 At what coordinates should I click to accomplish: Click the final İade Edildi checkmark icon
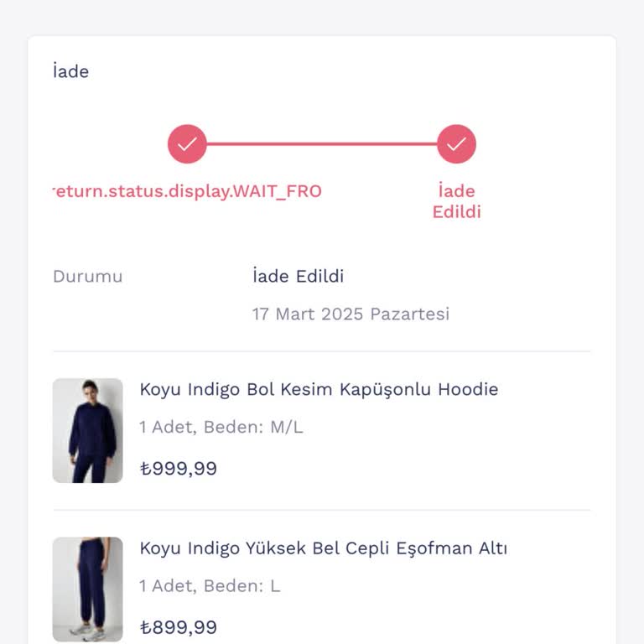(456, 144)
